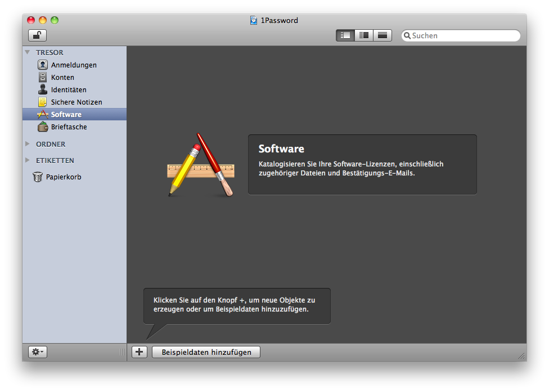Screen dimensions: 549x392
Task: Select the Software sidebar entry
Action: point(66,115)
